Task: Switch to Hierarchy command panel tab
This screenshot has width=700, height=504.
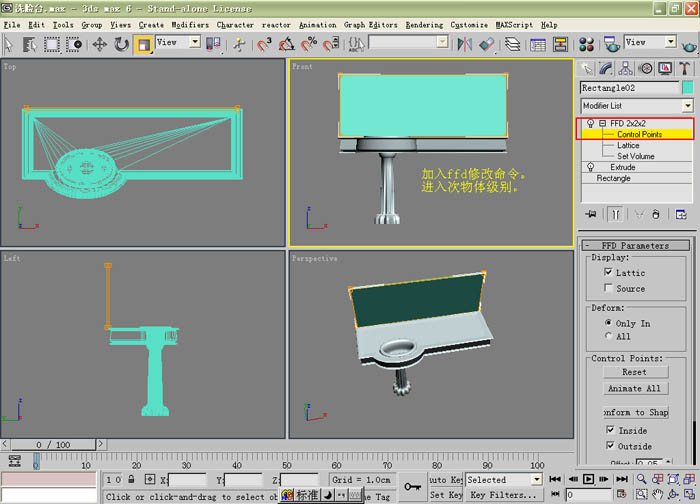Action: 625,68
